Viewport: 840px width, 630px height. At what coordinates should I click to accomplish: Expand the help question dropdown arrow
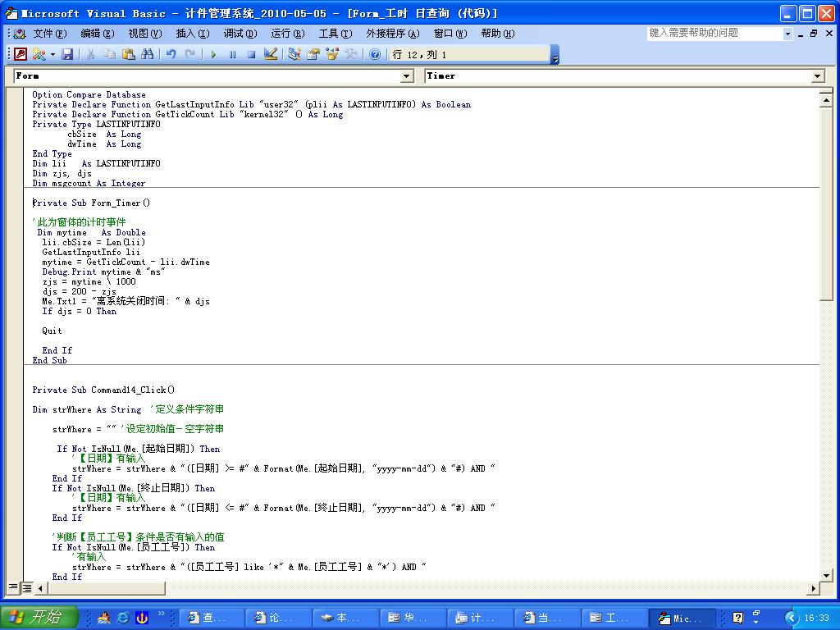(x=787, y=34)
